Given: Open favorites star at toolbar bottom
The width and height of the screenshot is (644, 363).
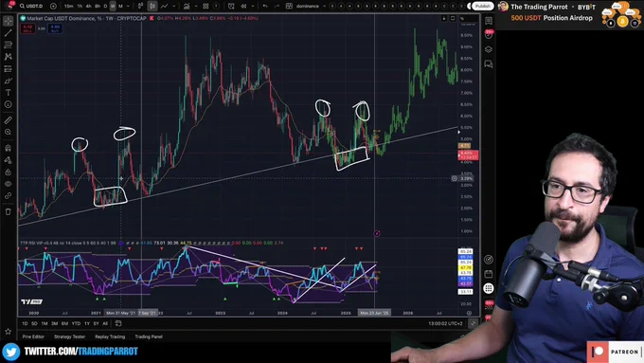Looking at the screenshot, I should pos(9,331).
